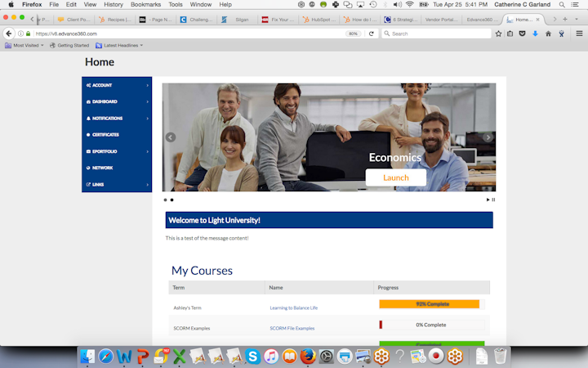588x368 pixels.
Task: Expand the Account sidebar menu
Action: pos(117,85)
